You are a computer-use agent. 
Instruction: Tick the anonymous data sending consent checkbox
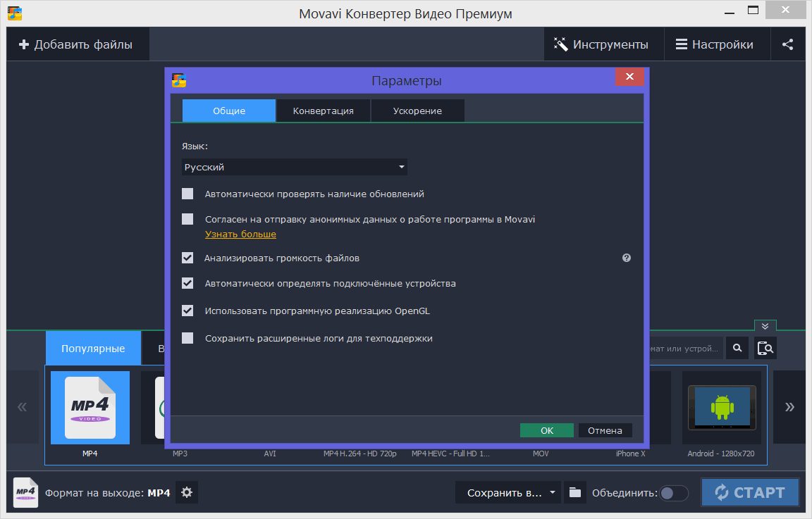click(x=187, y=219)
